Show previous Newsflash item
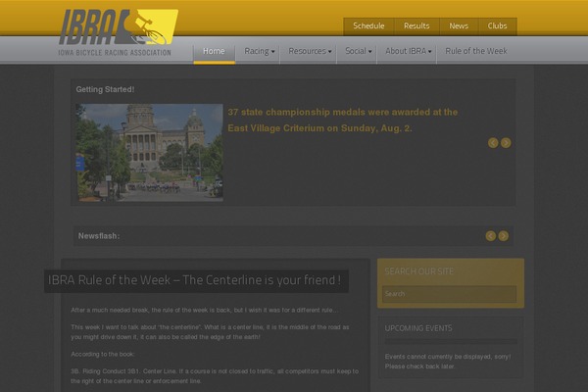588x392 pixels. pos(491,236)
